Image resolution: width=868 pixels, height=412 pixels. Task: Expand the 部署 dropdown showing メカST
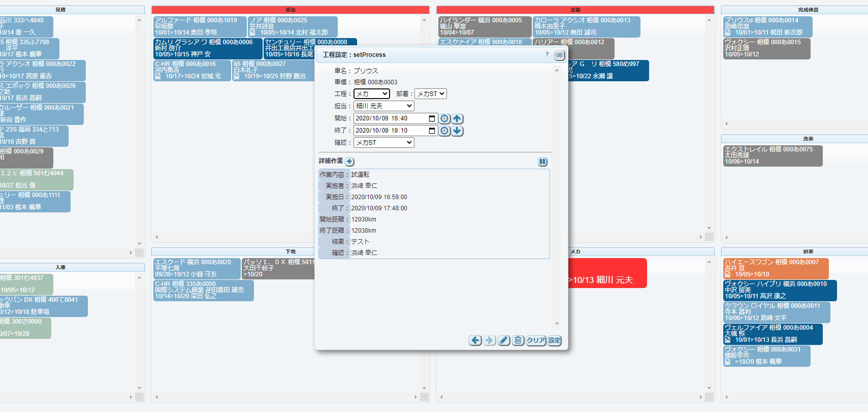430,94
